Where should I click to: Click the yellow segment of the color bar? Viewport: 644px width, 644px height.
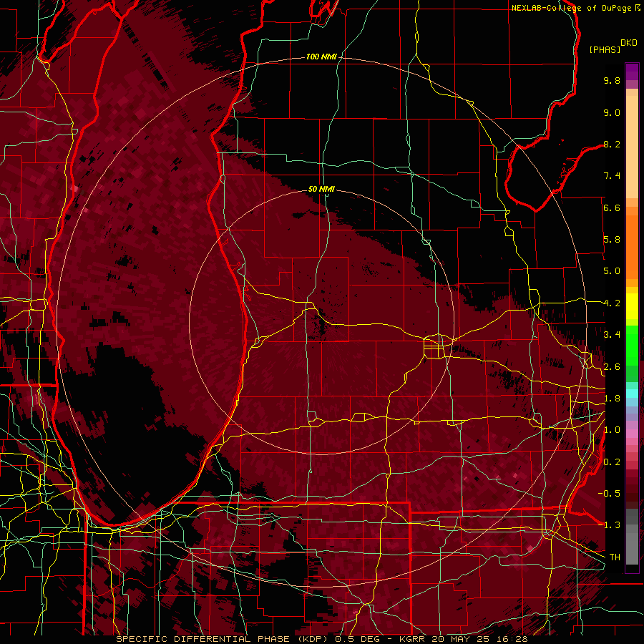point(632,306)
